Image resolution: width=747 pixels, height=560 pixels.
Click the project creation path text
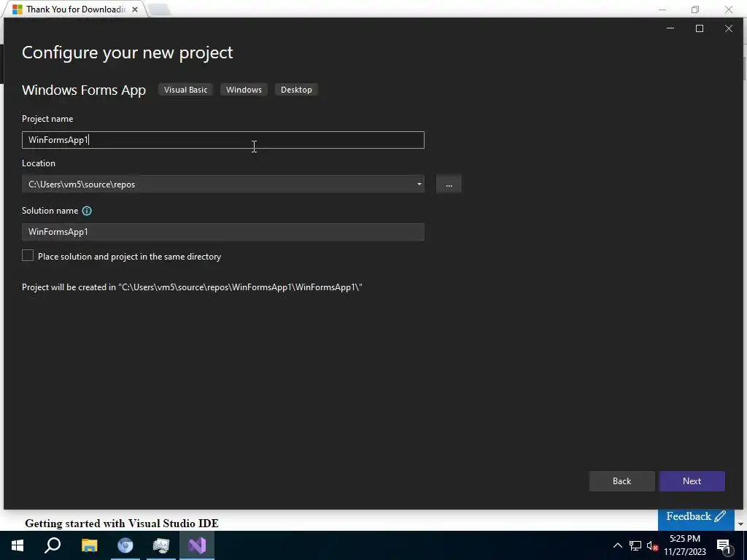[x=192, y=287]
